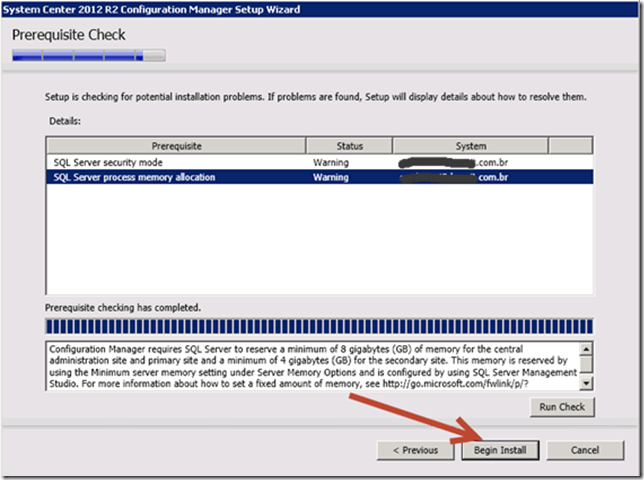The width and height of the screenshot is (644, 480).
Task: Click Warning status for process memory allocation
Action: [x=331, y=177]
